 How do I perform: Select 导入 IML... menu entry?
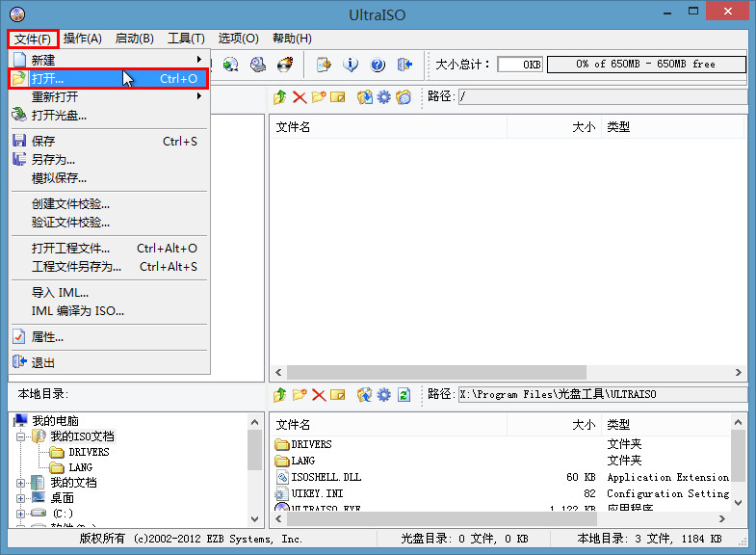pos(109,293)
